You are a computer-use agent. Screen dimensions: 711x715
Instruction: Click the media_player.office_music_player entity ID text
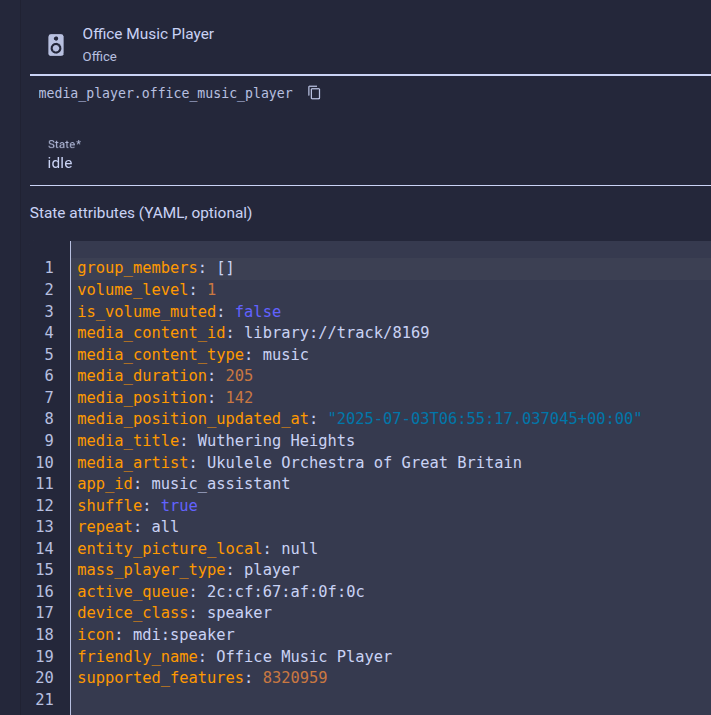coord(165,93)
